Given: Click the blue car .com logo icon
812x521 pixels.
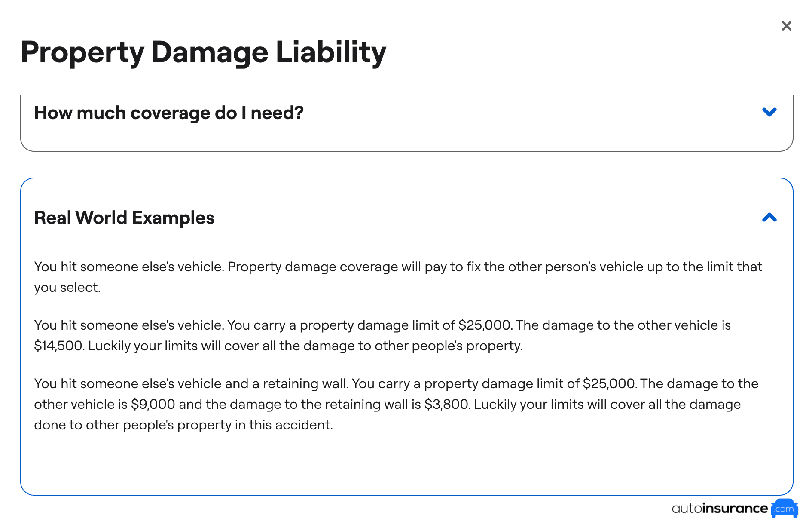Looking at the screenshot, I should coord(784,509).
